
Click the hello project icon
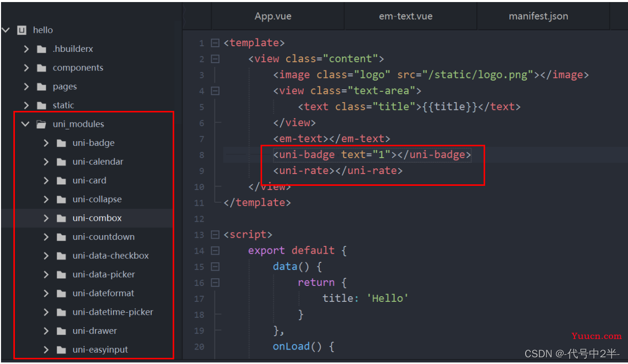[x=22, y=30]
